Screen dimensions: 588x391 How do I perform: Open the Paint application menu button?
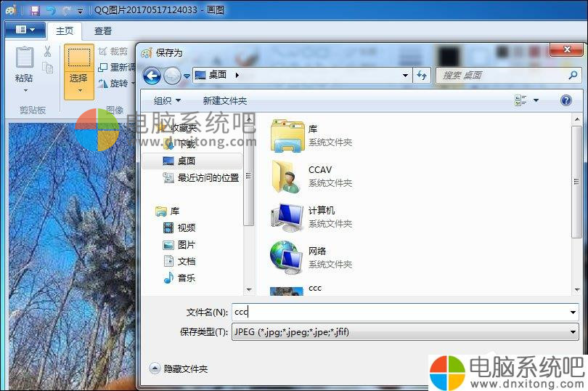click(25, 30)
